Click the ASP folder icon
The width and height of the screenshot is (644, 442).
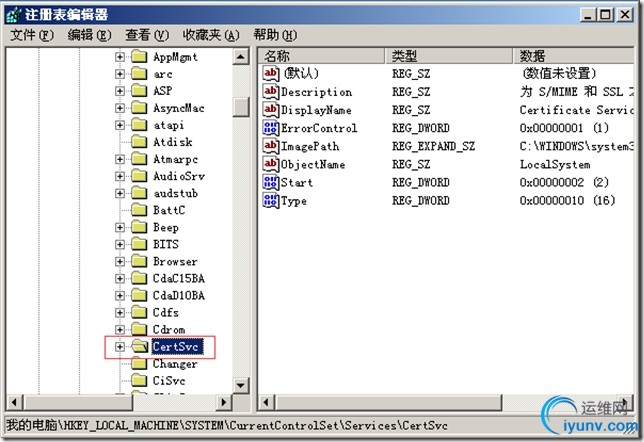[x=139, y=90]
